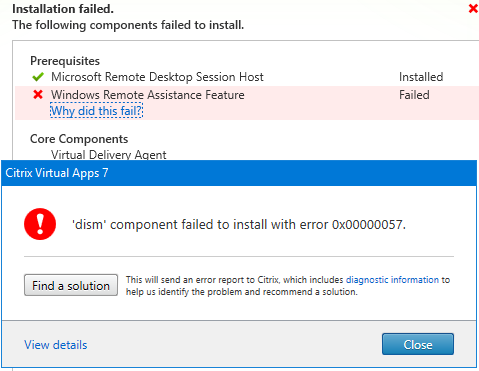Select the Windows Remote Assistance Feature text
The width and height of the screenshot is (479, 371).
(148, 95)
